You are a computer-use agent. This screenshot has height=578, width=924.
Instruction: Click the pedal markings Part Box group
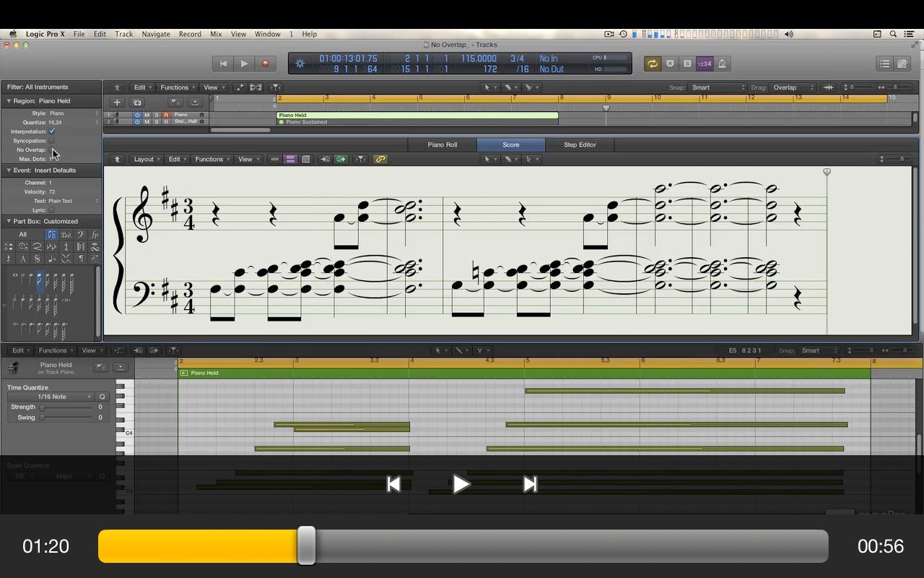tap(66, 235)
